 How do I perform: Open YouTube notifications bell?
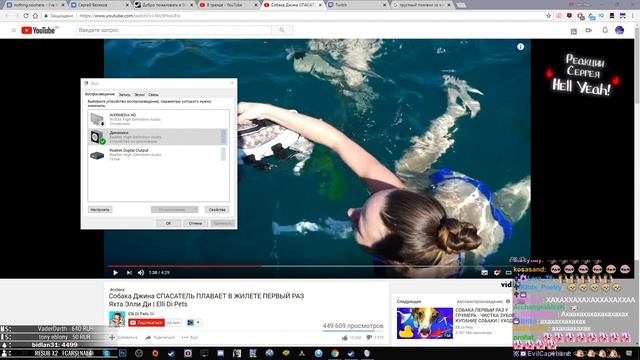pos(605,30)
